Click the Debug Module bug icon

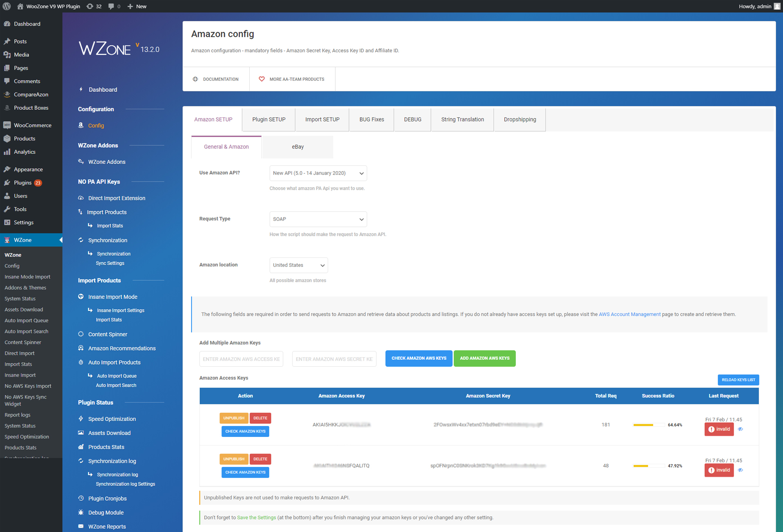click(x=81, y=512)
